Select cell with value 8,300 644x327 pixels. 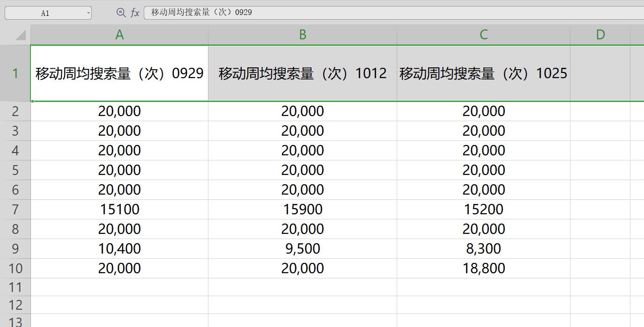tap(483, 248)
